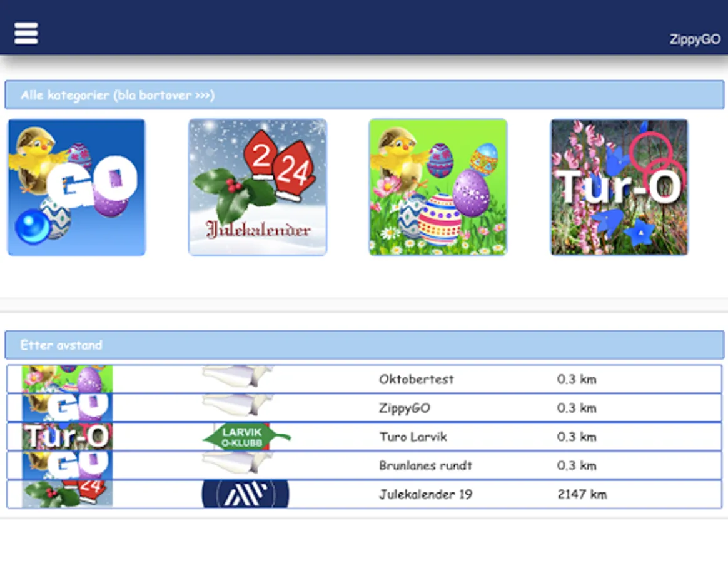Open the ZippyGO list entry
Screen dimensions: 728x563
point(365,408)
